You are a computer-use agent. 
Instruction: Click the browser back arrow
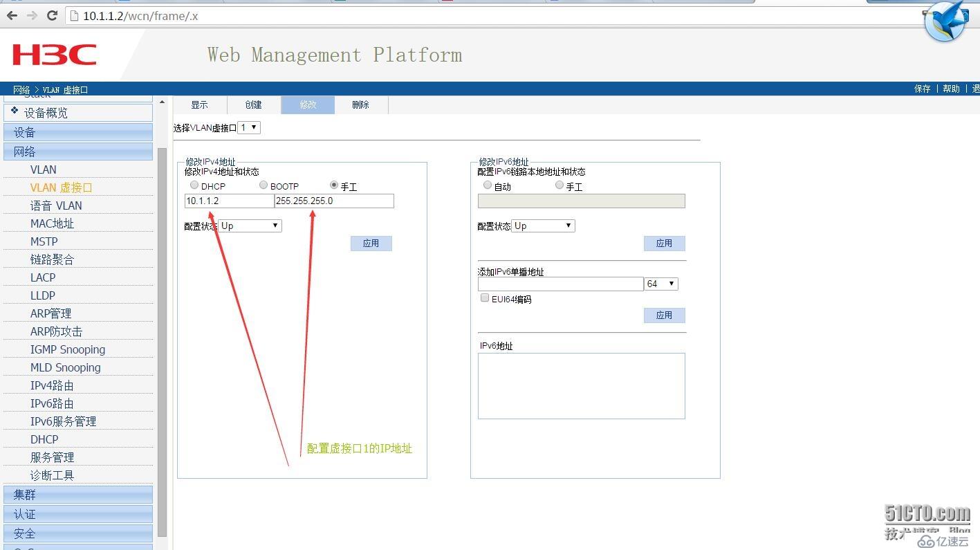click(x=12, y=15)
